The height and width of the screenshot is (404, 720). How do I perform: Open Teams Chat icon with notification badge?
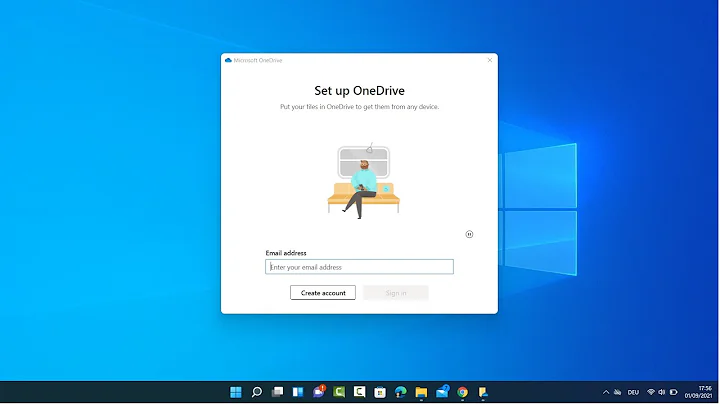[x=319, y=391]
